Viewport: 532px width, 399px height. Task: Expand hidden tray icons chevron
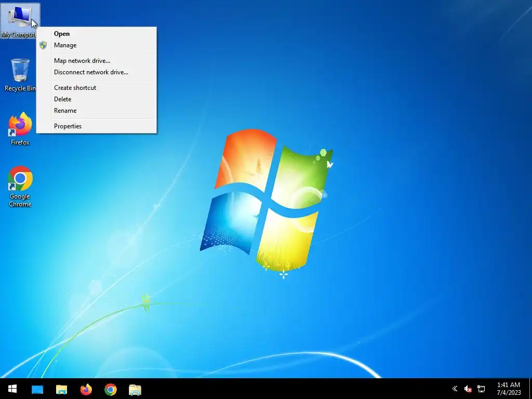(455, 389)
